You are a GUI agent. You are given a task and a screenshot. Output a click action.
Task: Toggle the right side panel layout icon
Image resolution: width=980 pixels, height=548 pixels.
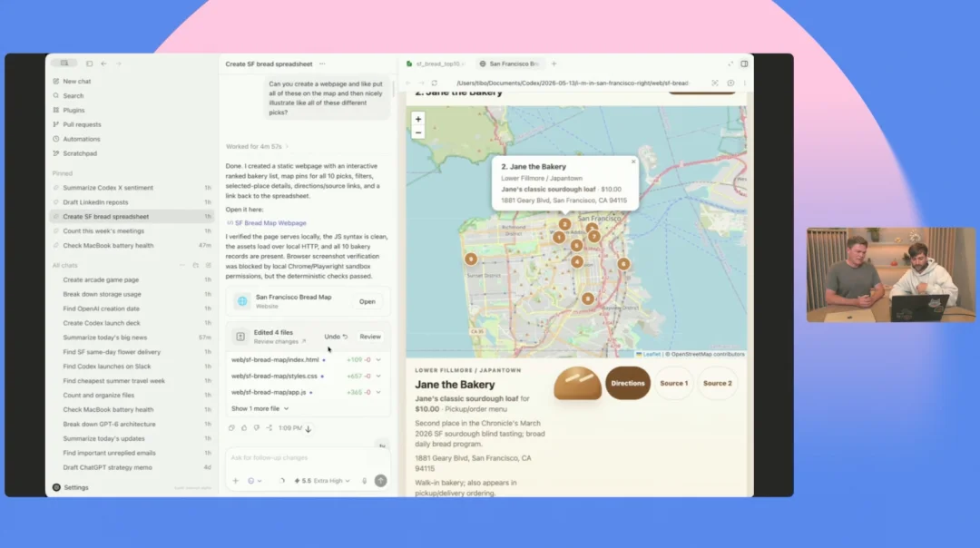click(x=744, y=64)
